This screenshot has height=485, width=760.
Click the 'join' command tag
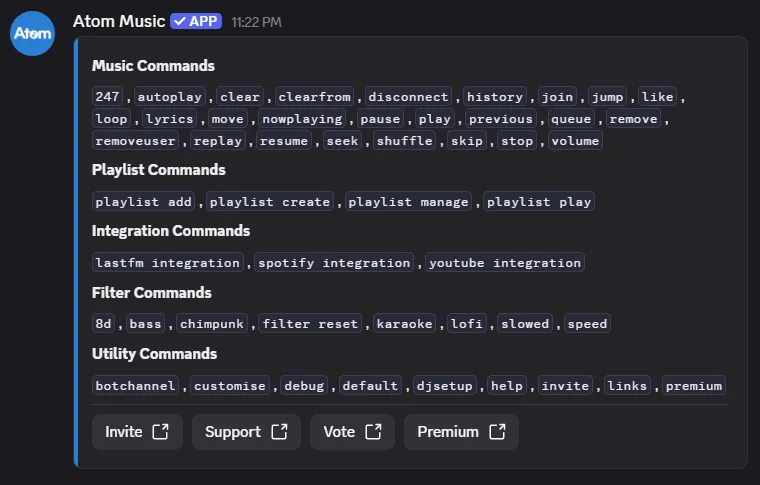tap(557, 96)
